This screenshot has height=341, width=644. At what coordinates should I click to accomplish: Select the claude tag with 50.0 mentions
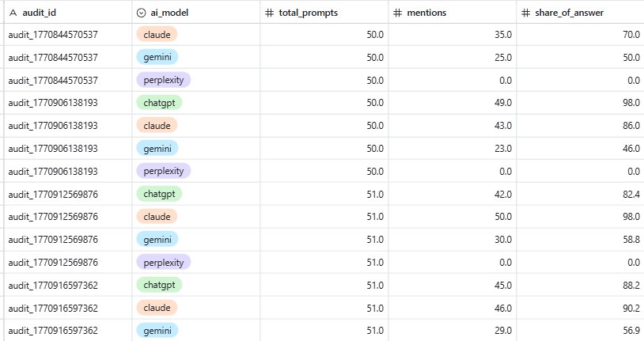pos(157,217)
